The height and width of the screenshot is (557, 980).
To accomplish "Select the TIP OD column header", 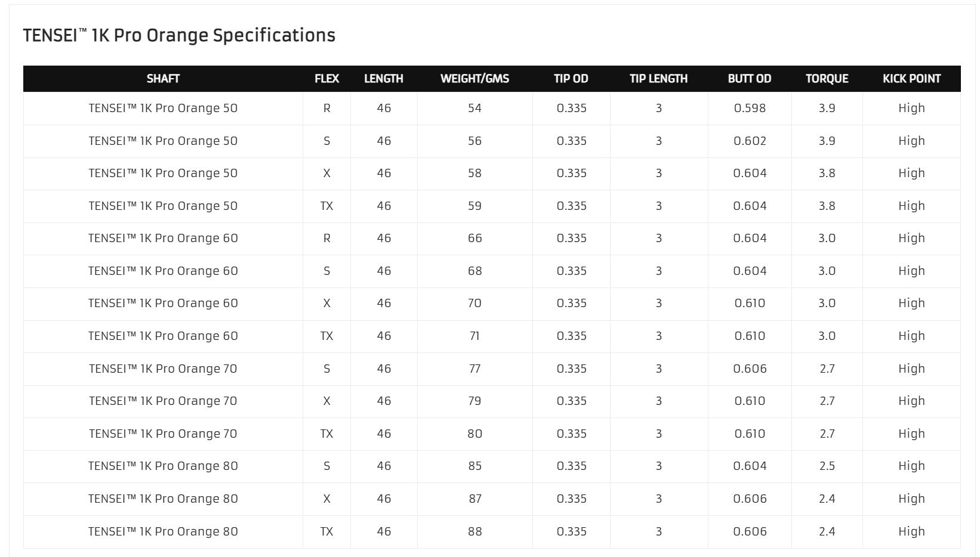I will pyautogui.click(x=571, y=79).
